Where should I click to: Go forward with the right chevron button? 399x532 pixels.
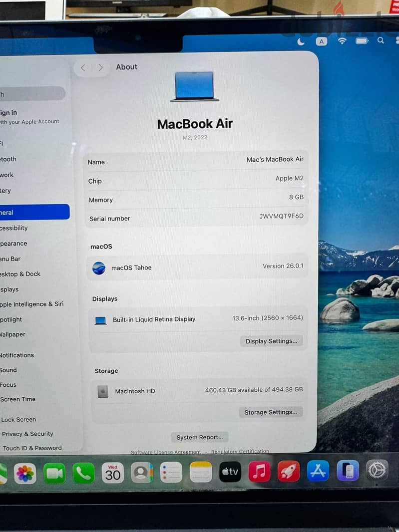point(100,68)
